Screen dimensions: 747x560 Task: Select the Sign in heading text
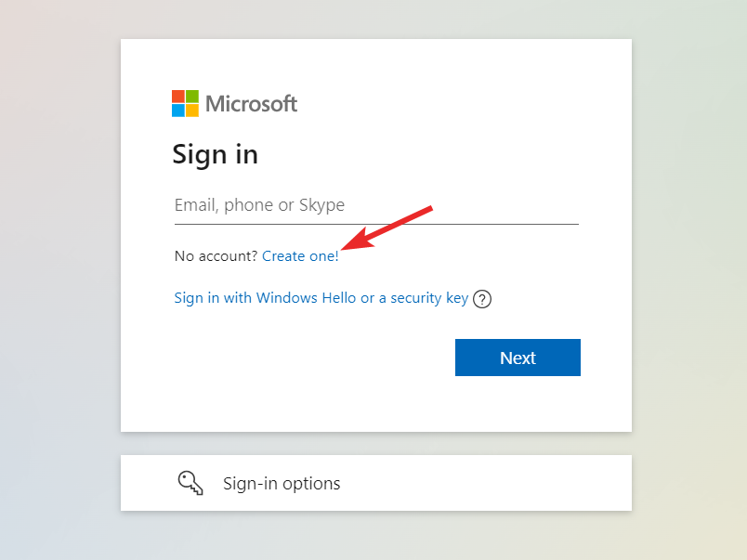click(x=215, y=154)
